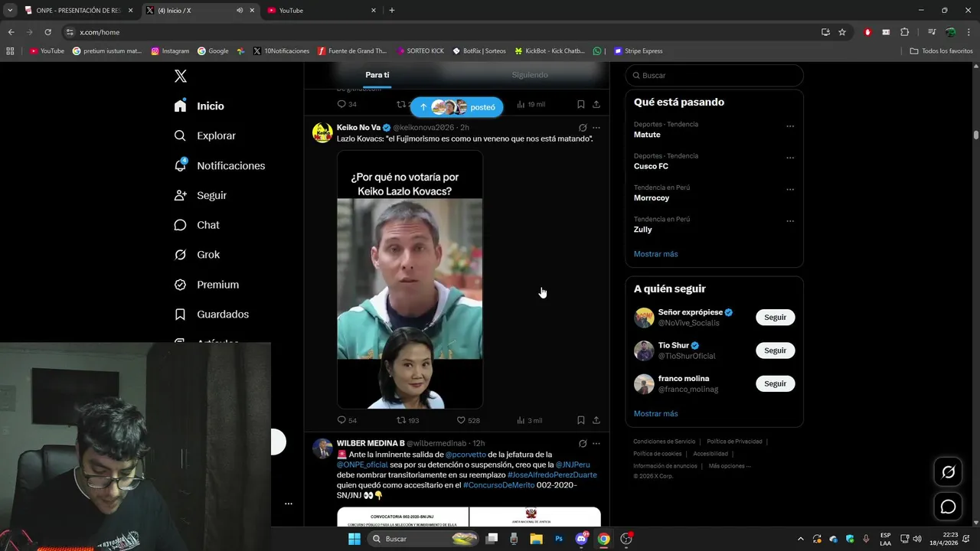Viewport: 980px width, 551px height.
Task: Open more options for Morrocoy trend
Action: click(790, 190)
